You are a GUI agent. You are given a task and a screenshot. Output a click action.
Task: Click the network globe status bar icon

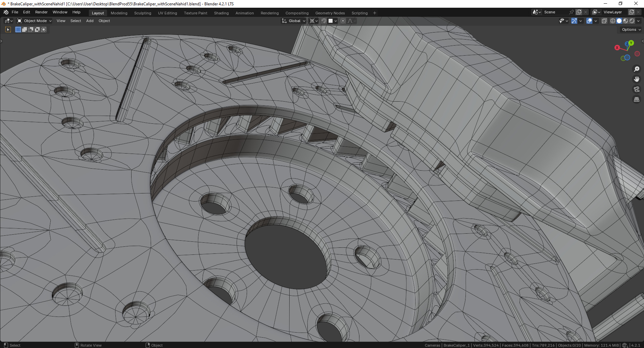[x=625, y=345]
